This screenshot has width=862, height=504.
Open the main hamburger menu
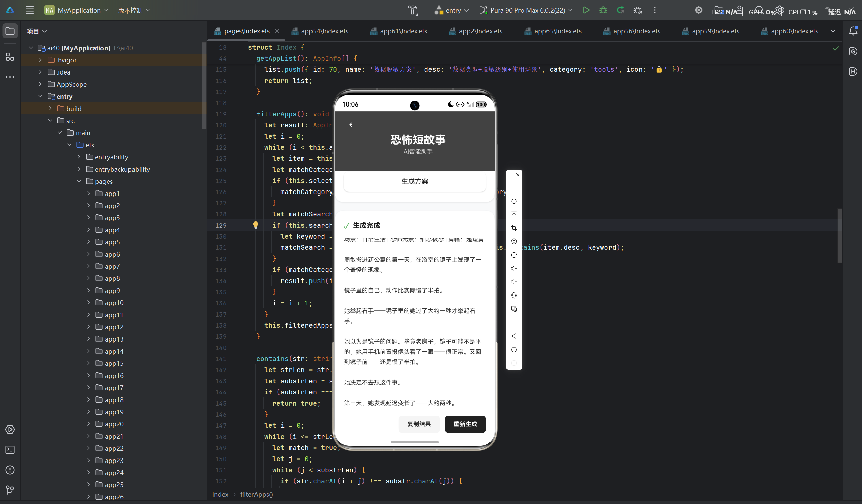30,10
